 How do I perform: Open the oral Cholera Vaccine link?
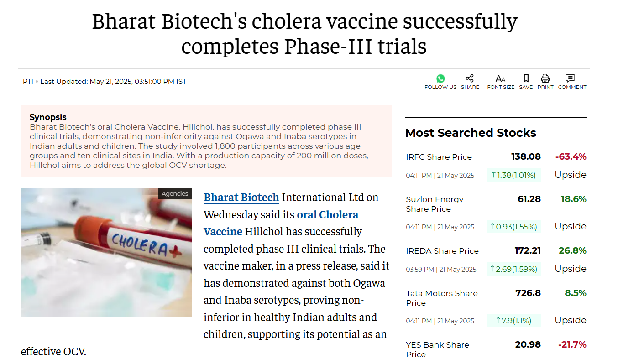[x=281, y=223]
